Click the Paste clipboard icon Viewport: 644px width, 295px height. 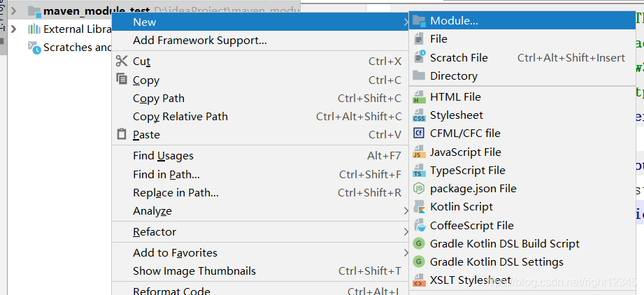pyautogui.click(x=122, y=134)
